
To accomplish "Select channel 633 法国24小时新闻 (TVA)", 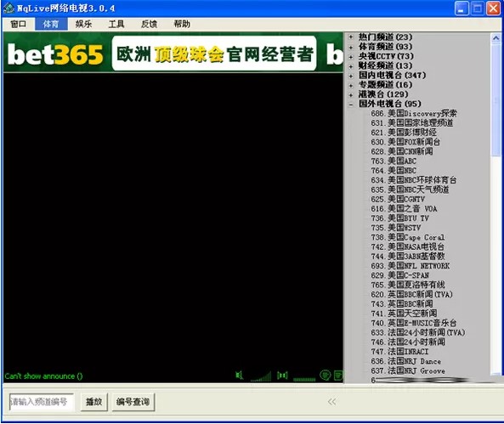I will pos(418,332).
